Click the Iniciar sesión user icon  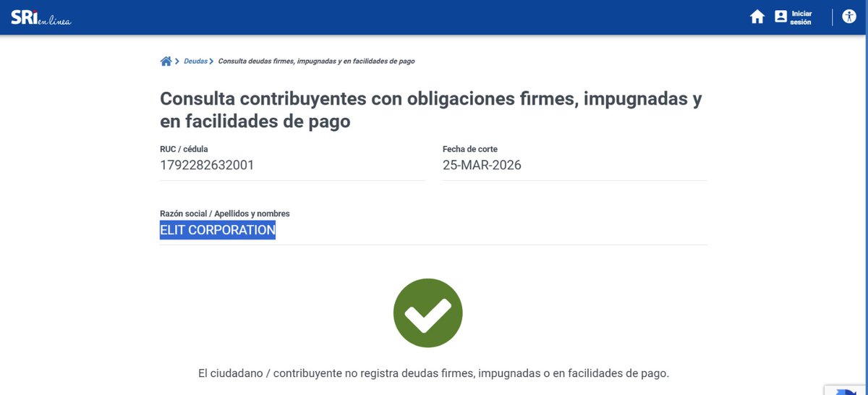coord(780,17)
